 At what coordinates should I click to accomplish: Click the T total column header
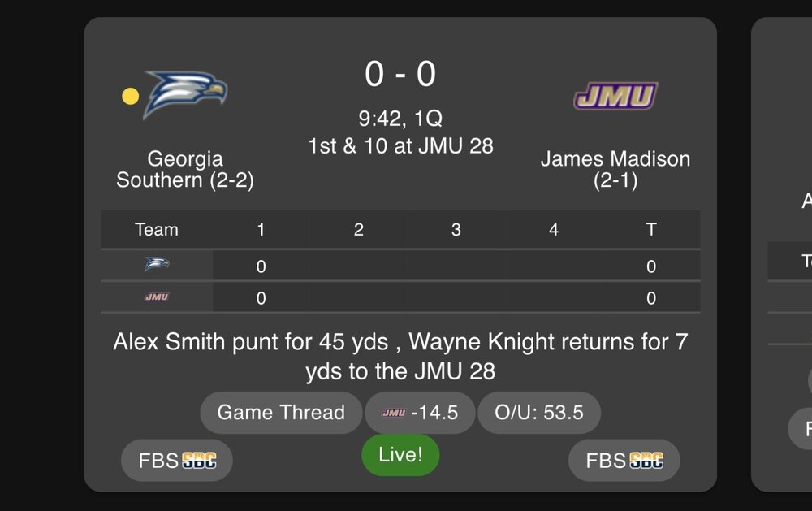[x=650, y=230]
